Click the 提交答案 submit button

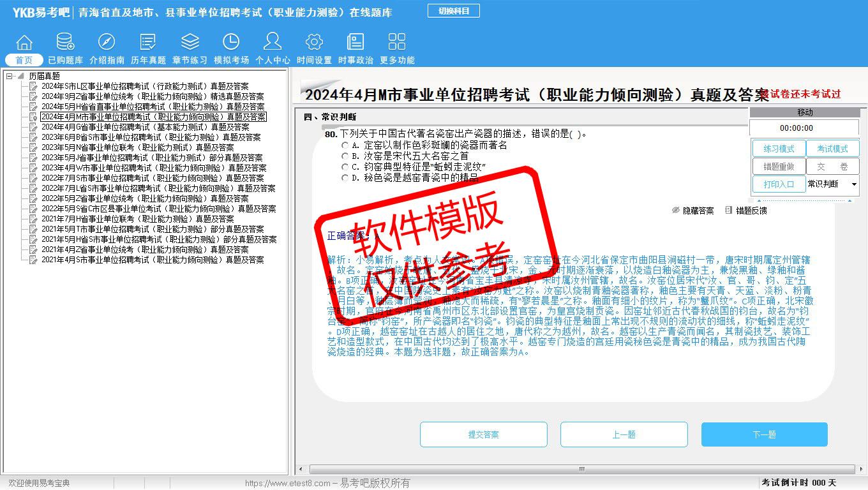click(x=483, y=434)
